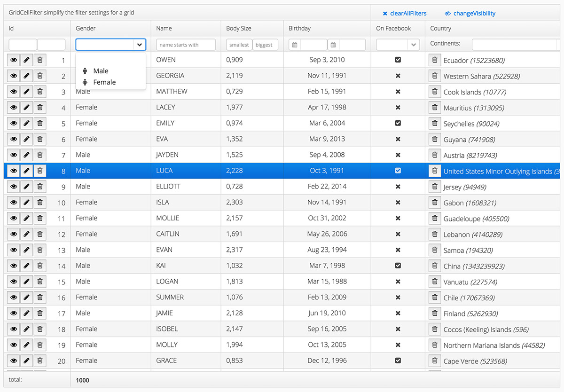Viewport: 564px width, 392px height.
Task: Toggle On Facebook mark for MOLLY
Action: pyautogui.click(x=398, y=345)
